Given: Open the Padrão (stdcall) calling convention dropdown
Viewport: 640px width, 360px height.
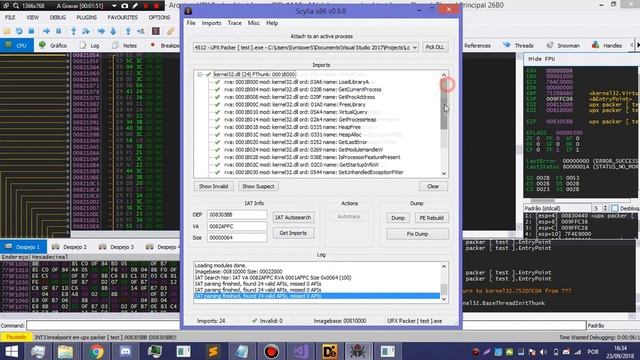Looking at the screenshot, I should pyautogui.click(x=557, y=208).
